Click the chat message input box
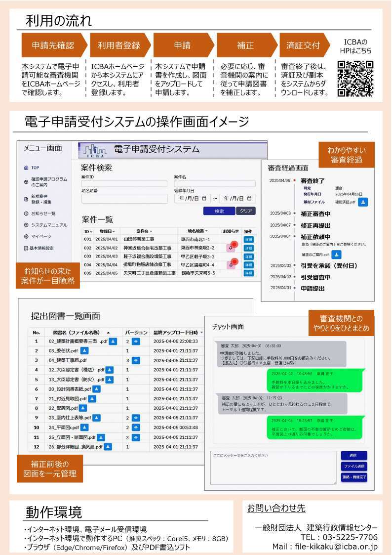Screen dimensions: 392x555 click(273, 468)
